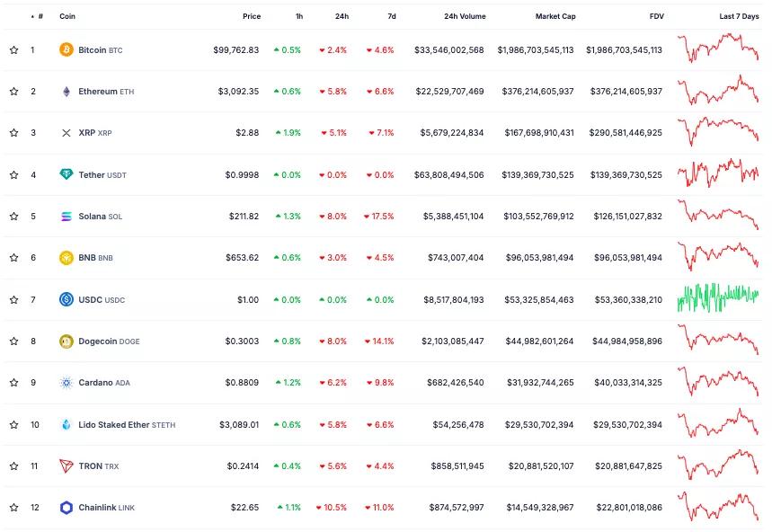The image size is (772, 532).
Task: Sort the table by Market Cap header
Action: coord(555,16)
